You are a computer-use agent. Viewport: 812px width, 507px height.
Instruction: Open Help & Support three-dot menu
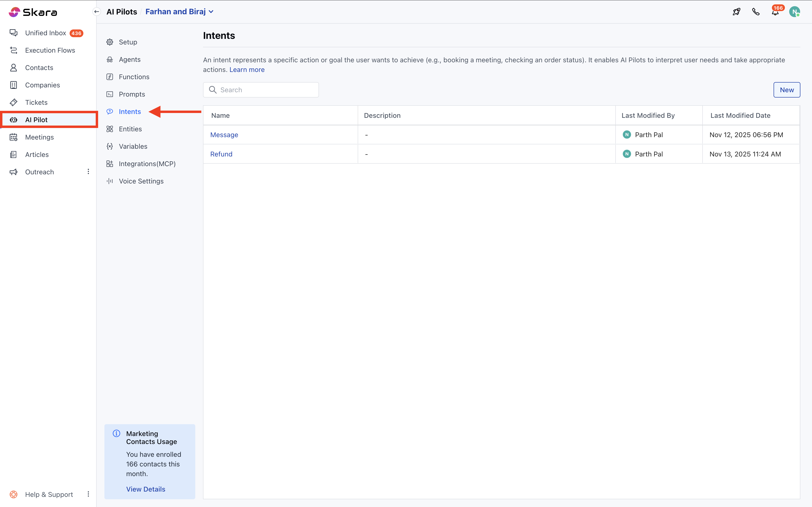[88, 494]
